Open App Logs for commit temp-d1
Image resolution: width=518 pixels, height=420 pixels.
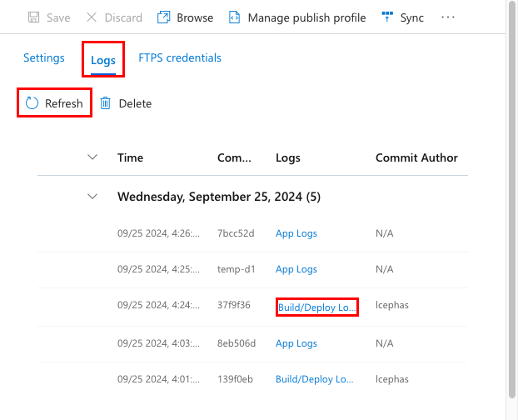[x=296, y=269]
